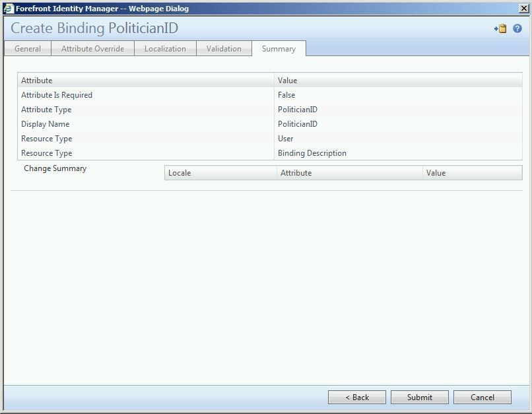
Task: Close the Webpage Dialog window
Action: [524, 9]
